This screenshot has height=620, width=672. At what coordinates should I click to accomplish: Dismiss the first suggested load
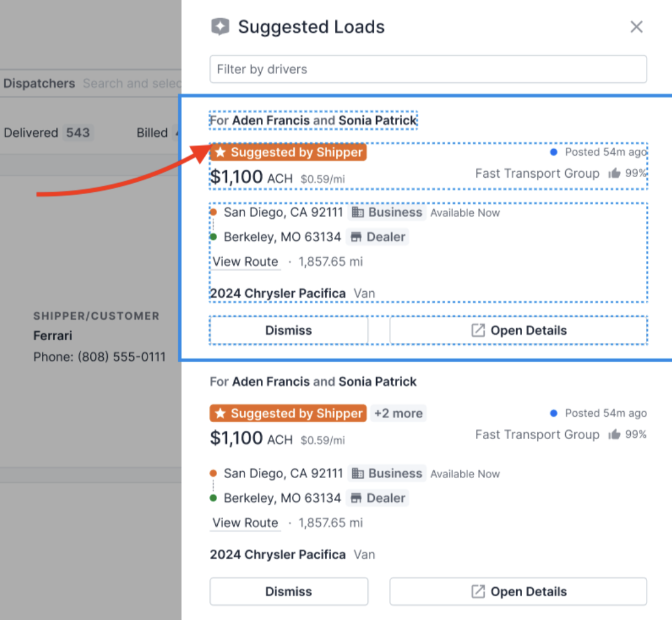tap(289, 330)
